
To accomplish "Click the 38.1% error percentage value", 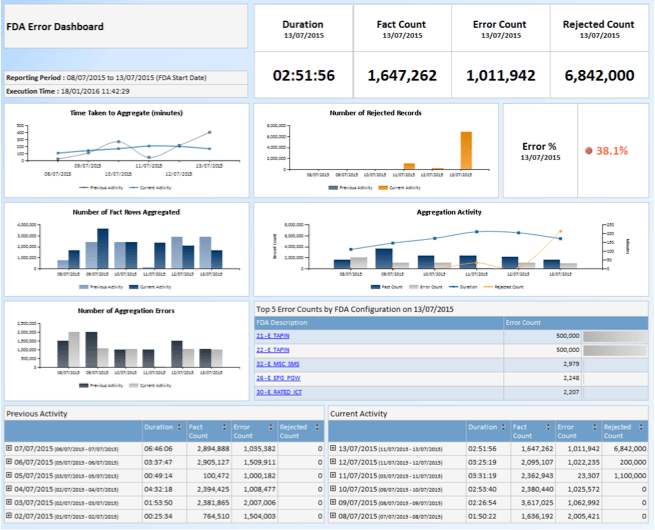I will click(612, 151).
